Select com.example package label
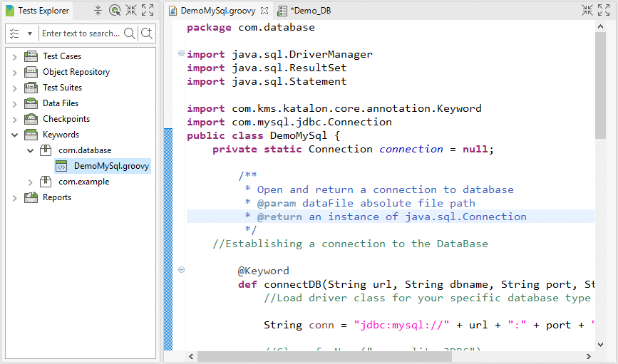Viewport: 618px width, 364px height. click(83, 182)
